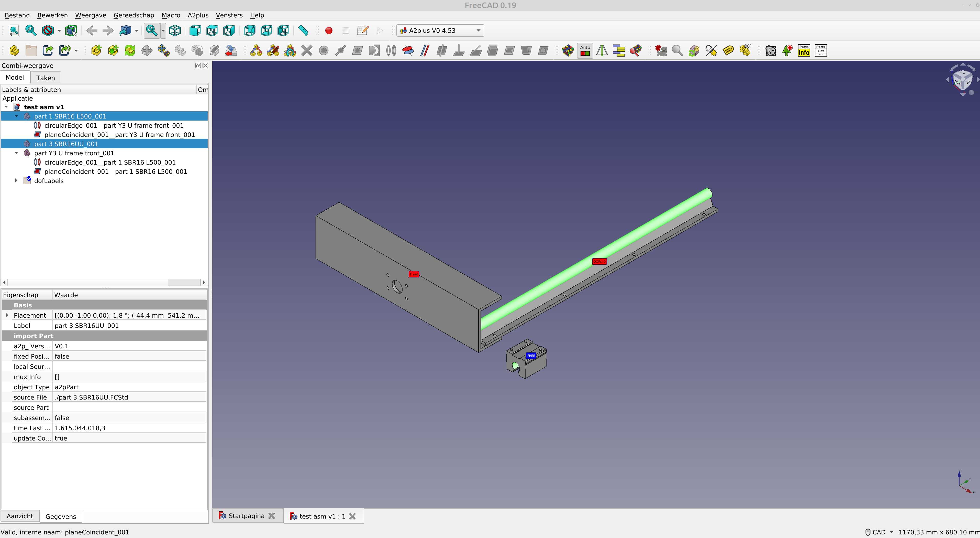The image size is (980, 538).
Task: Open the A2plus workbench selector dropdown
Action: click(x=440, y=30)
